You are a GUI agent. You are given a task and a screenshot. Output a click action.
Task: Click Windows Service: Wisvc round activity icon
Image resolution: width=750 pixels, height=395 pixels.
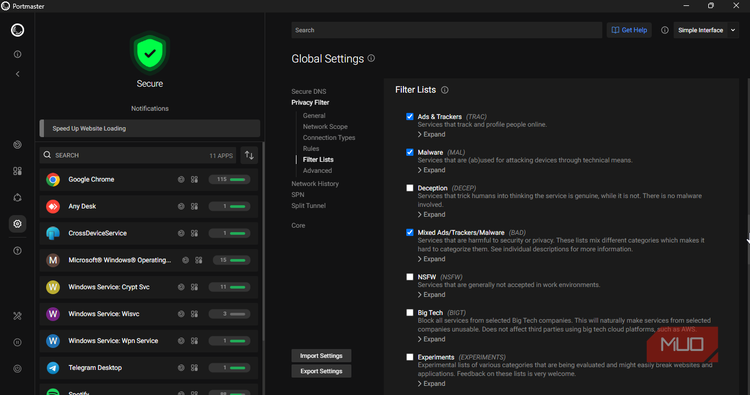pos(181,314)
